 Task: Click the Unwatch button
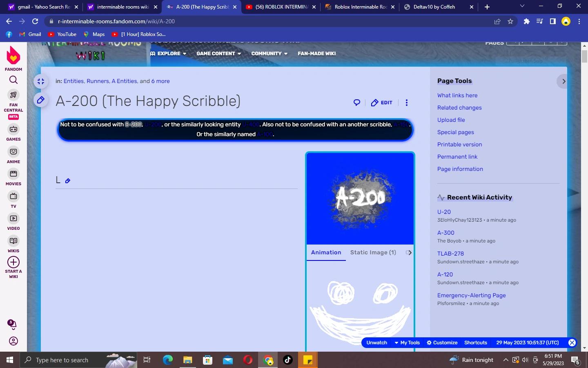tap(376, 343)
